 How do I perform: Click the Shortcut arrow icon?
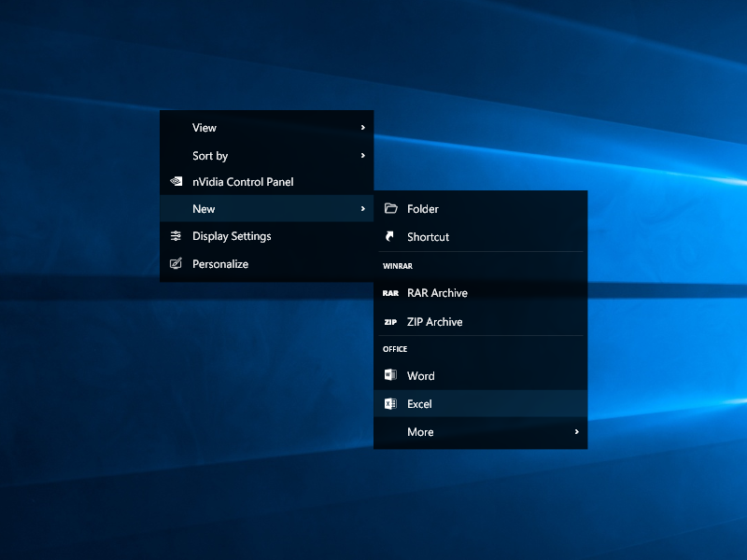[x=390, y=237]
